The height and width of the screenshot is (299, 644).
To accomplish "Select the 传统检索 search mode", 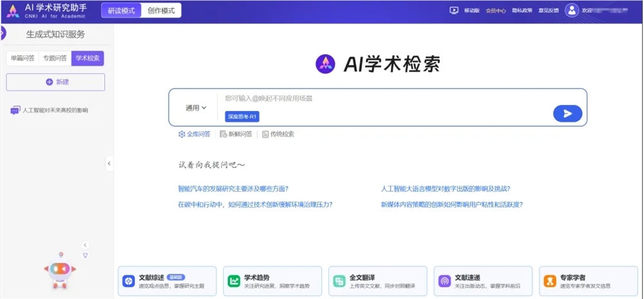I will (278, 134).
